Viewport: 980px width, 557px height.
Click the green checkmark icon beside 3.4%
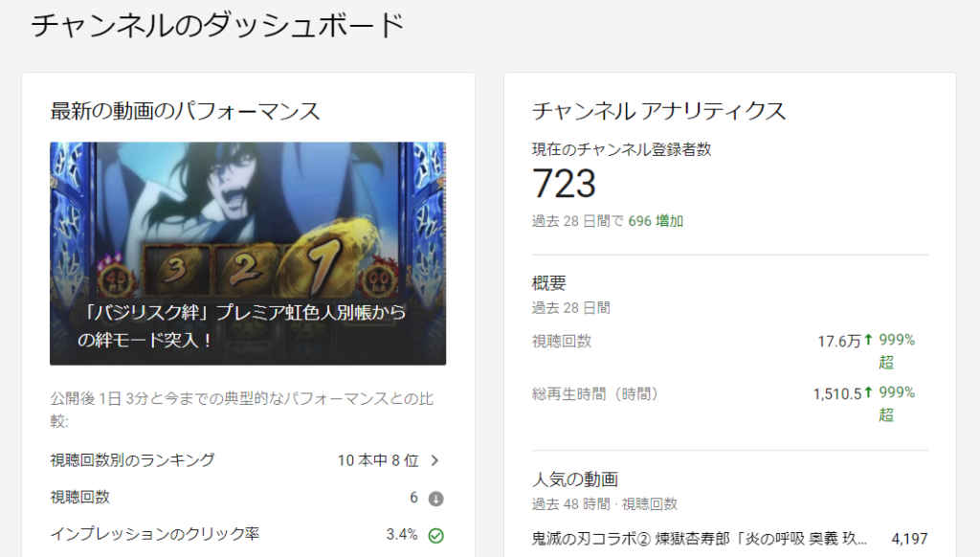click(435, 535)
